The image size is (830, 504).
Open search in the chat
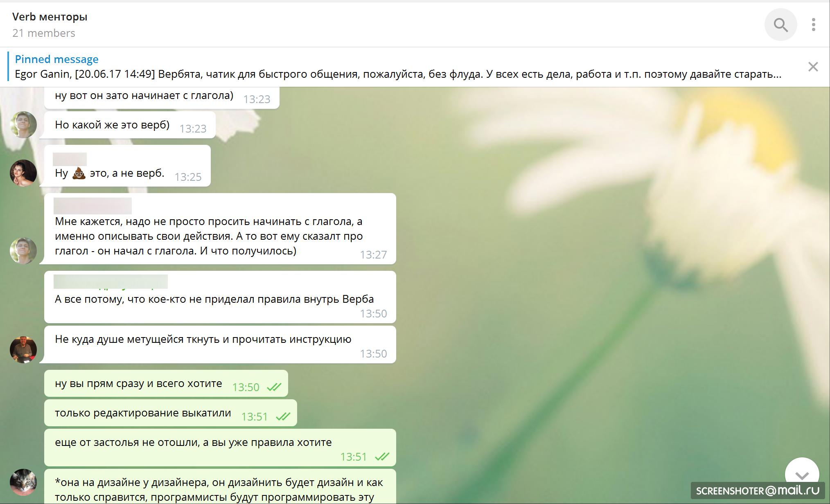tap(780, 25)
